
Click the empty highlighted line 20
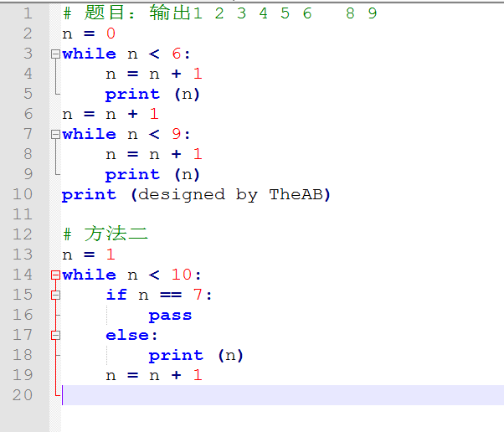[x=283, y=395]
